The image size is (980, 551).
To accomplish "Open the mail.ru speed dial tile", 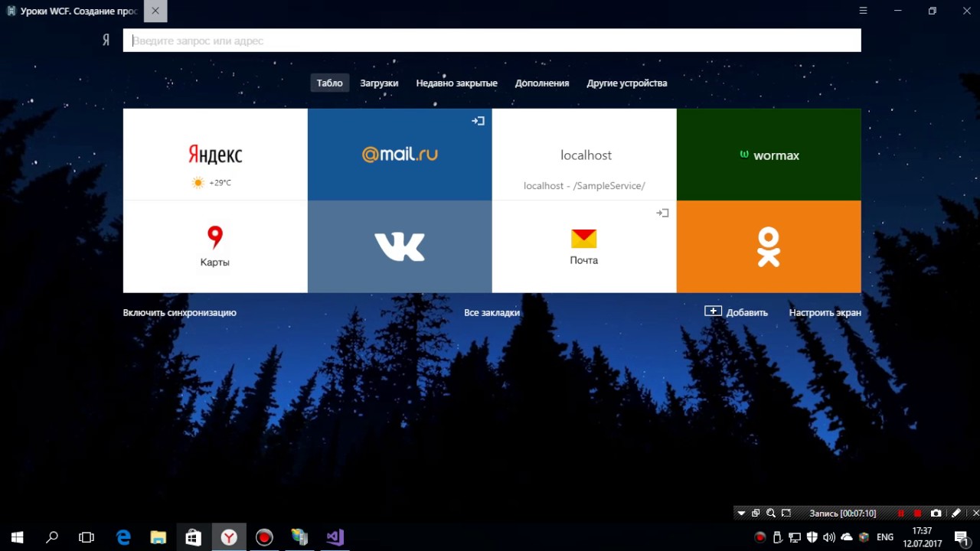I will (x=400, y=155).
